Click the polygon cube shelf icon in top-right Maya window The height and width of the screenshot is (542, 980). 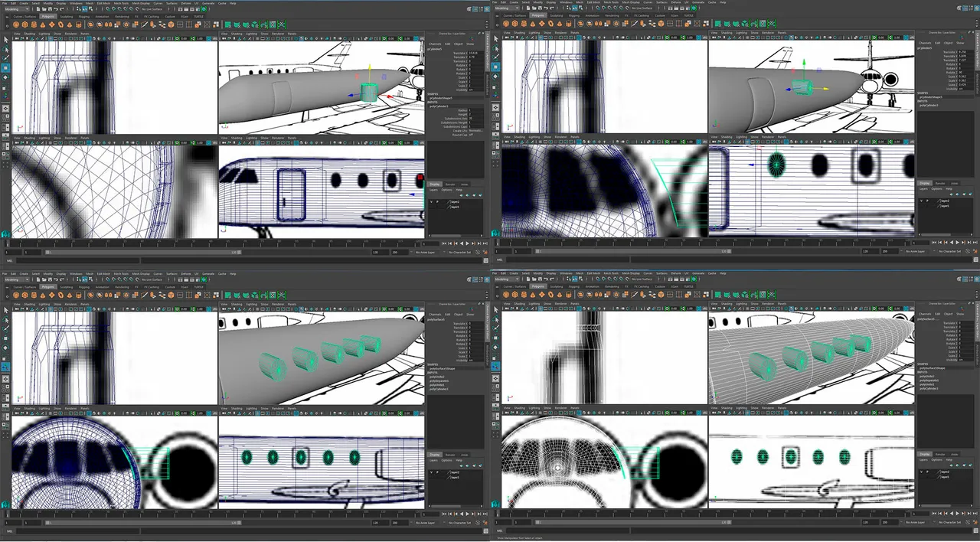point(514,24)
